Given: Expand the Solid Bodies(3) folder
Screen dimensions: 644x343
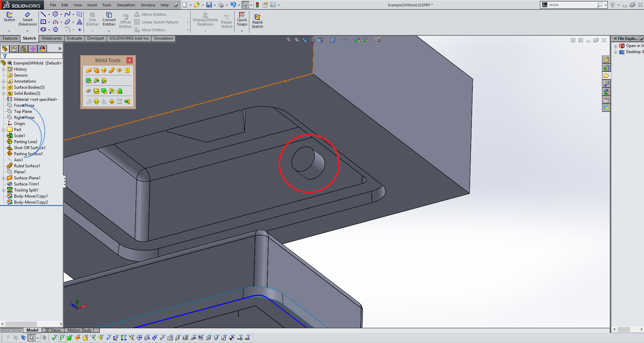Looking at the screenshot, I should point(4,93).
